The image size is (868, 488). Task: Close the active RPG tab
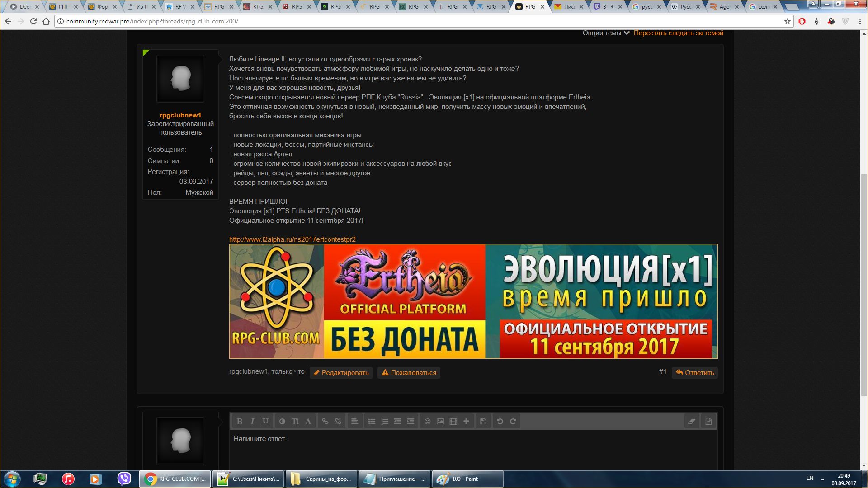coord(542,7)
